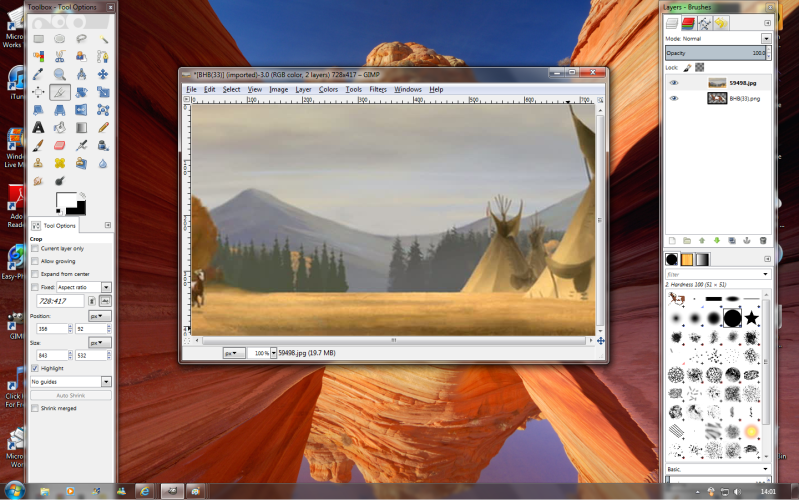The height and width of the screenshot is (504, 799).
Task: Open the Image menu
Action: tap(278, 89)
